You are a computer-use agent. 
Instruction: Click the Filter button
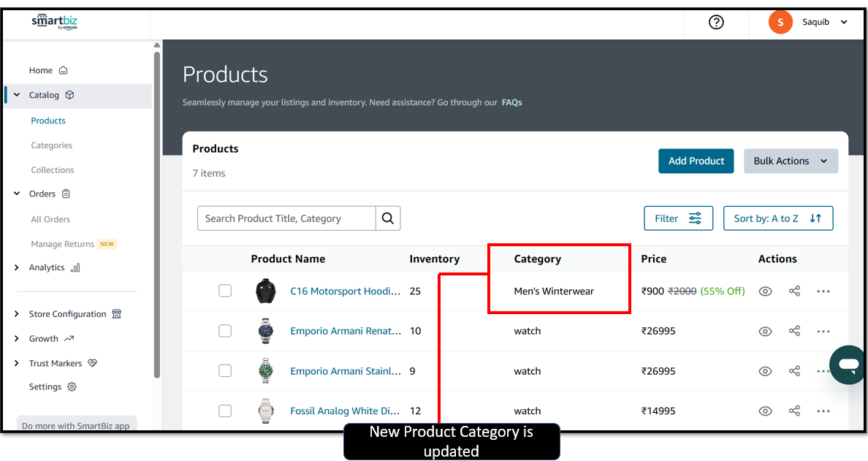678,218
